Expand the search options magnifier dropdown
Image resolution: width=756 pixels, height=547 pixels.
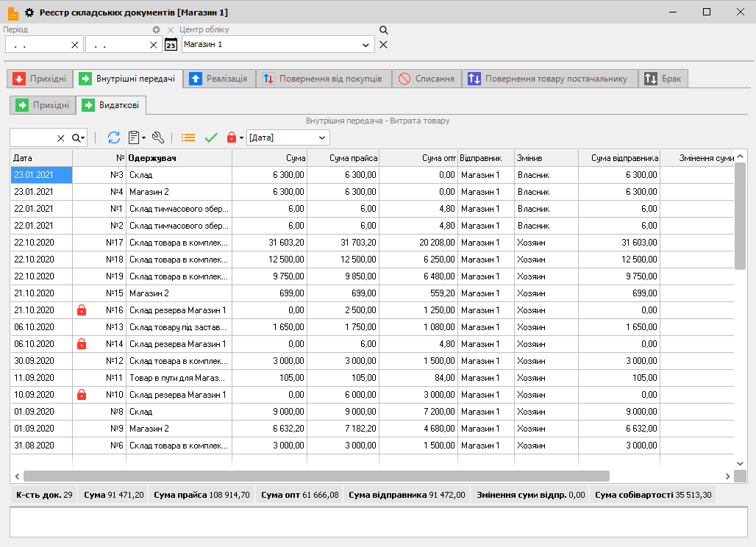79,137
